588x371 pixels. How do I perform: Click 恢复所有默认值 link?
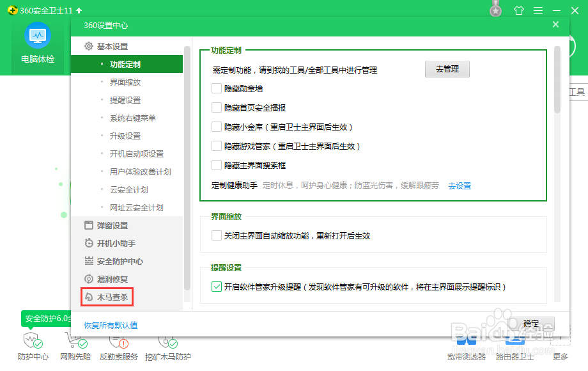[111, 325]
